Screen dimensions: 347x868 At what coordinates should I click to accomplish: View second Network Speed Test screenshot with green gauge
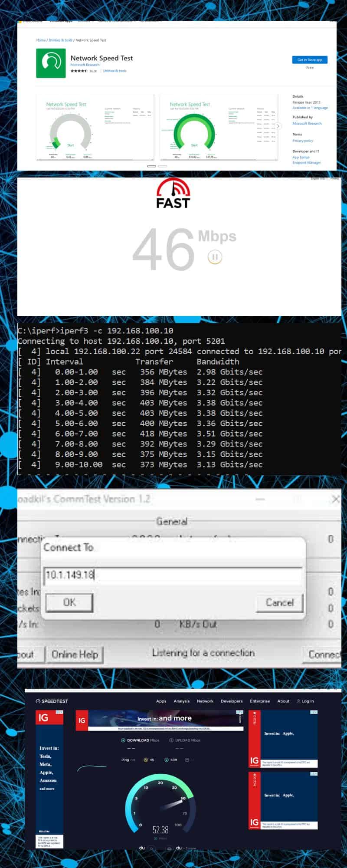click(219, 127)
